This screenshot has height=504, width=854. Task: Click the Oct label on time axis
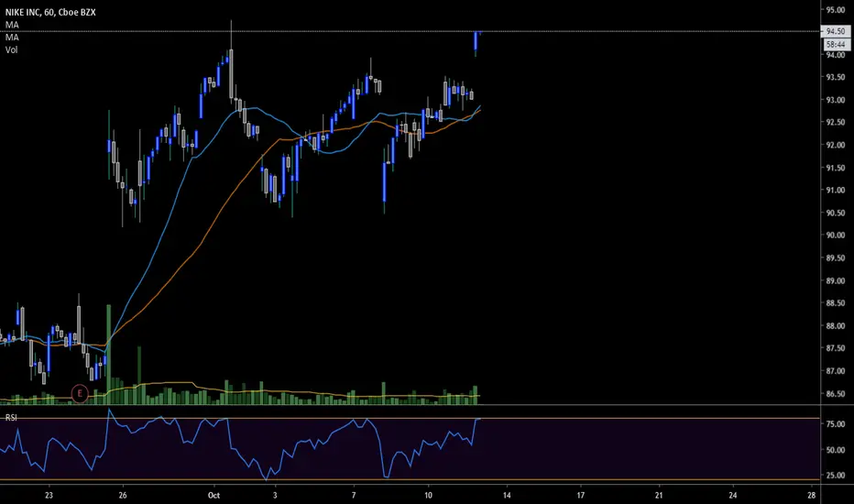[214, 495]
